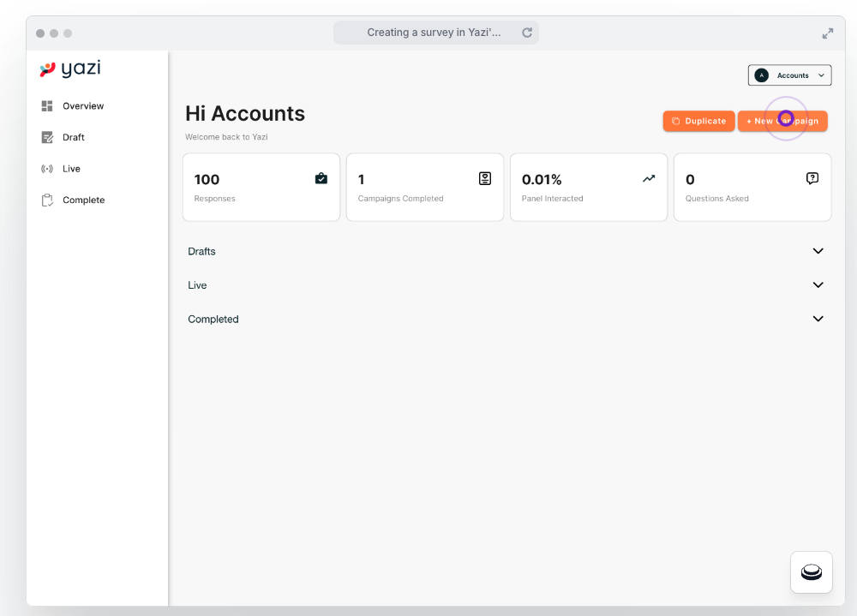
Task: Click the Live broadcast icon in sidebar
Action: tap(47, 169)
